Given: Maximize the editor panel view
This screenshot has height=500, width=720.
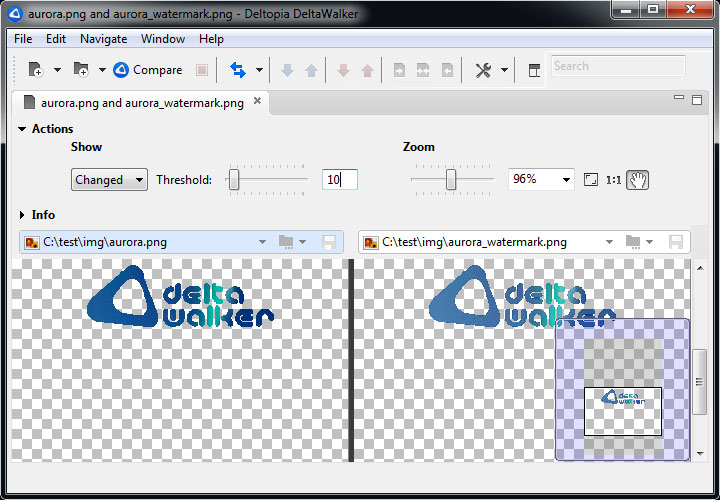Looking at the screenshot, I should [697, 100].
